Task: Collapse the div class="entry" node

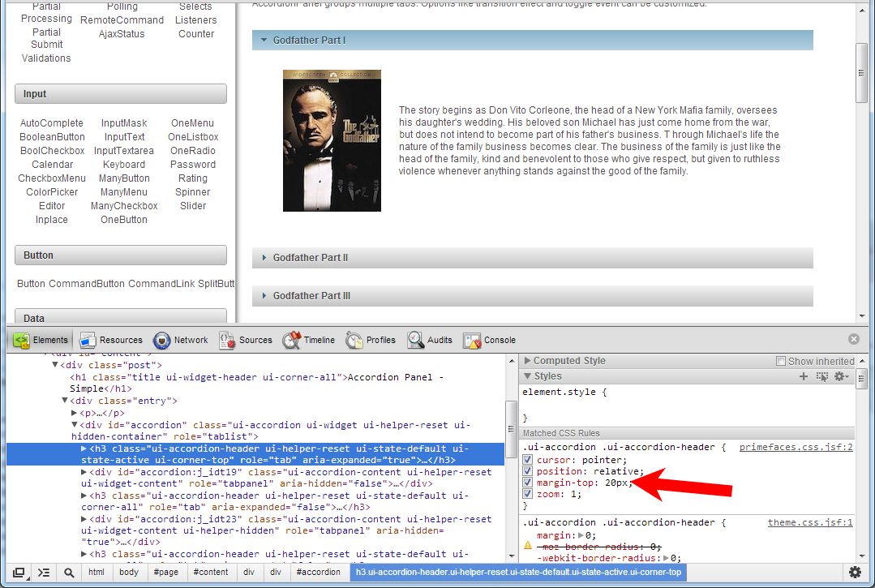Action: tap(65, 401)
